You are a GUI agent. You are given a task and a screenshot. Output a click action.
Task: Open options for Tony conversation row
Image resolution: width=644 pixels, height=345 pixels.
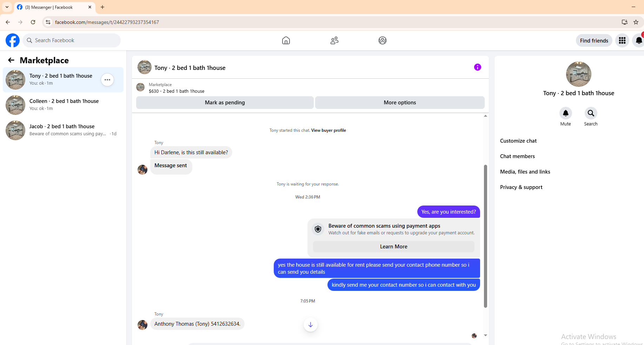107,80
